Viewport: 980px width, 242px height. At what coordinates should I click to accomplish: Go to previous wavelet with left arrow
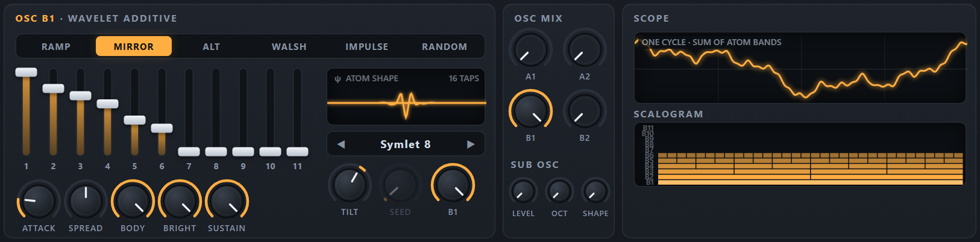click(341, 144)
